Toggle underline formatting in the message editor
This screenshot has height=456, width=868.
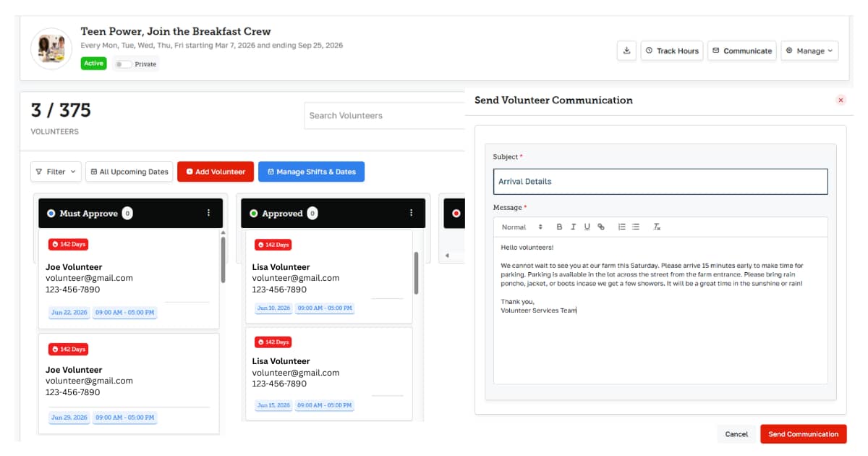587,227
